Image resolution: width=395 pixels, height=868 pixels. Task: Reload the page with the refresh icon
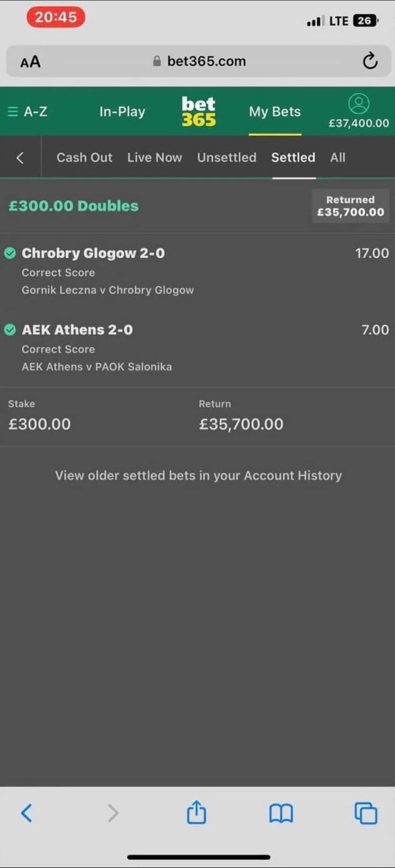369,61
